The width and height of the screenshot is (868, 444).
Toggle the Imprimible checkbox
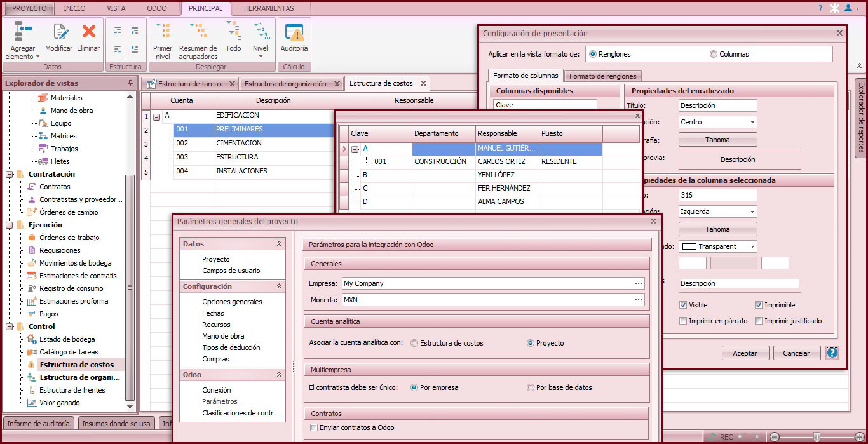coord(759,305)
